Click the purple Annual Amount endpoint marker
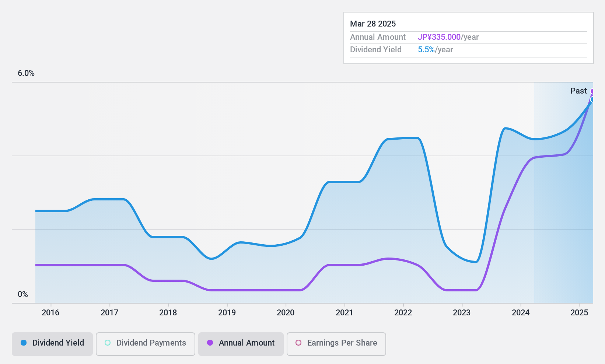The image size is (605, 364). pyautogui.click(x=593, y=91)
